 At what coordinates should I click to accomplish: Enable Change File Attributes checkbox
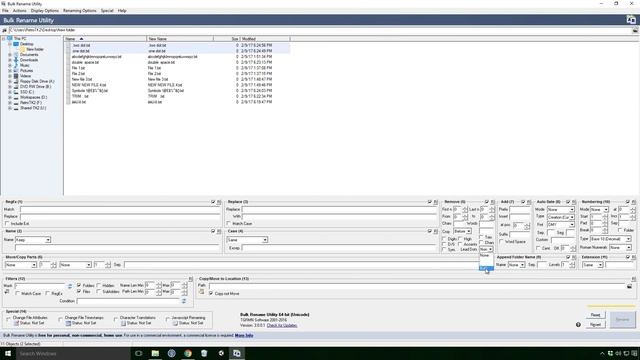9,318
